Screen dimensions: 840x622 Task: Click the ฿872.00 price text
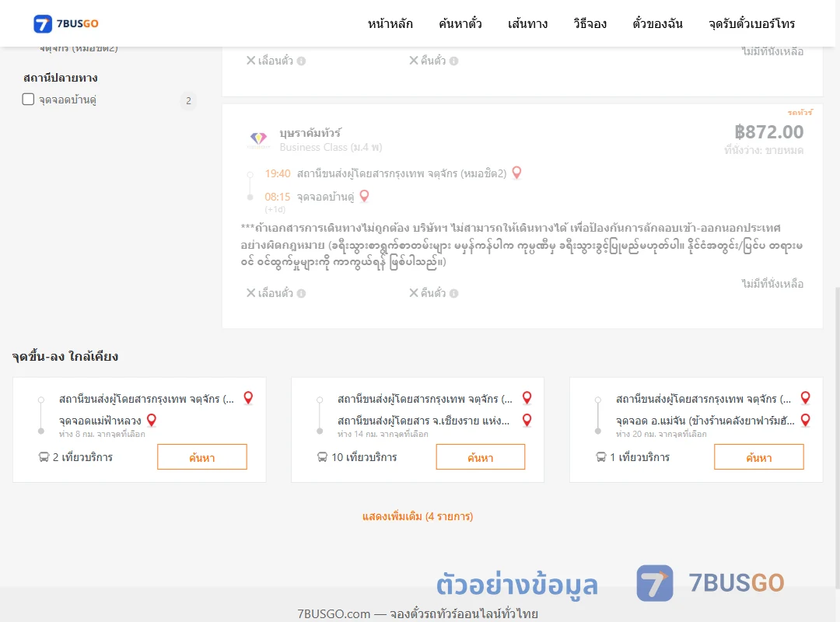coord(768,132)
